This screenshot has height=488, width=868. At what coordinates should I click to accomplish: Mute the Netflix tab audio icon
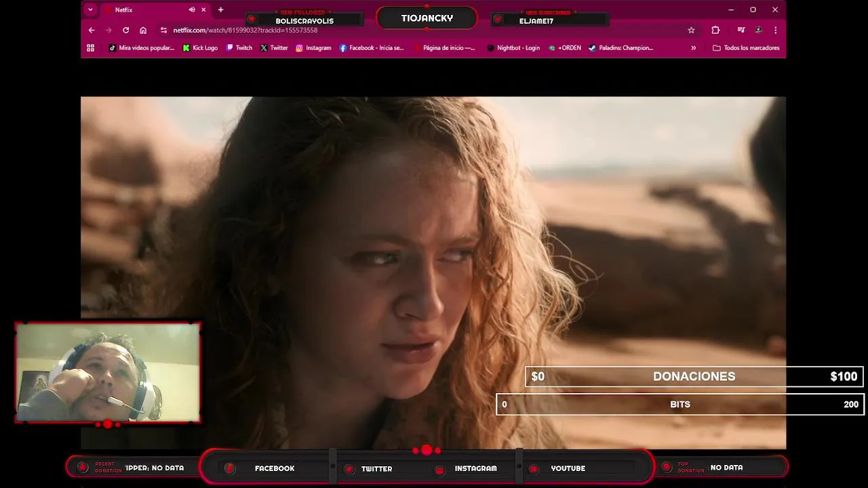coord(192,10)
